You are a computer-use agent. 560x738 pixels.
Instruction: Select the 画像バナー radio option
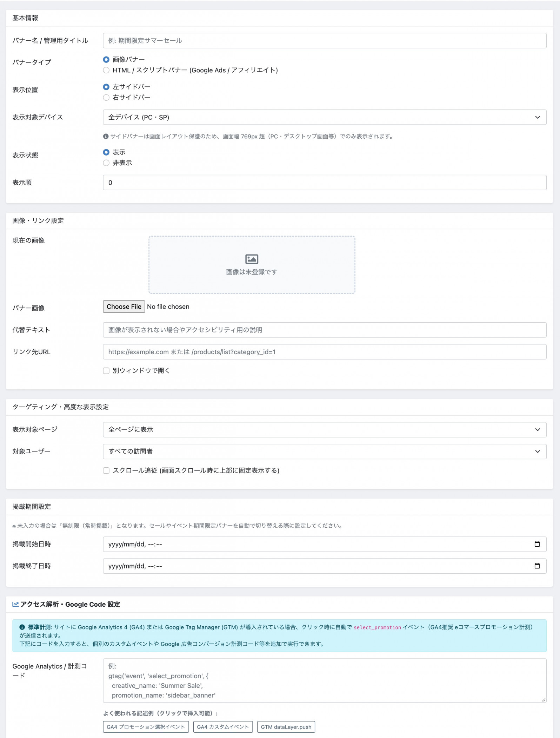click(106, 59)
